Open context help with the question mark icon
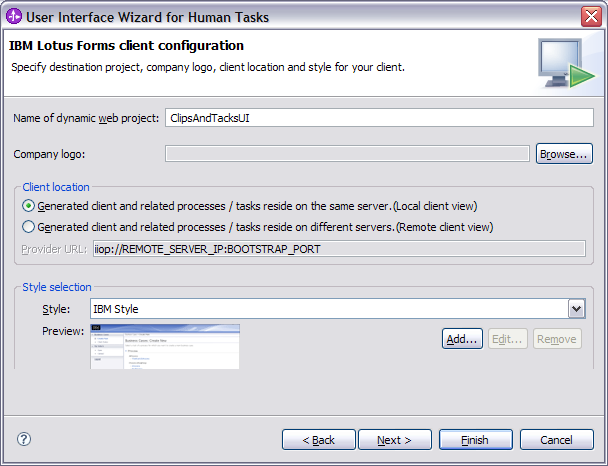Image resolution: width=608 pixels, height=466 pixels. tap(24, 439)
